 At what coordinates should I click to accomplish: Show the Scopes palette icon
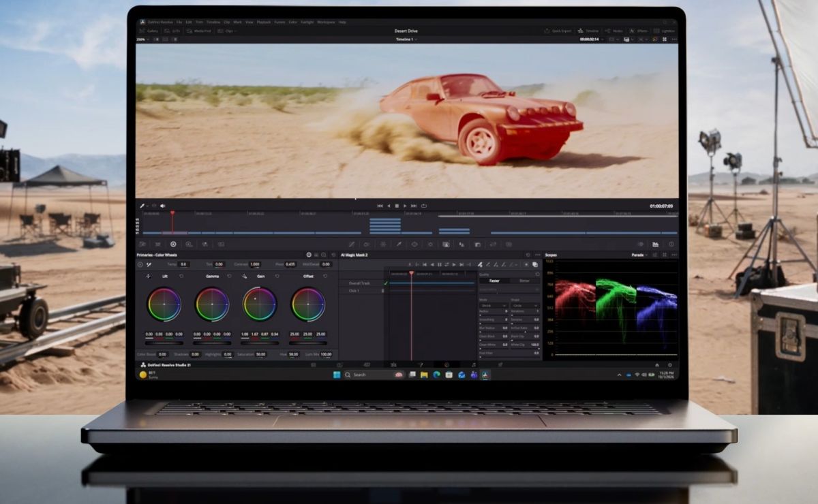point(655,244)
